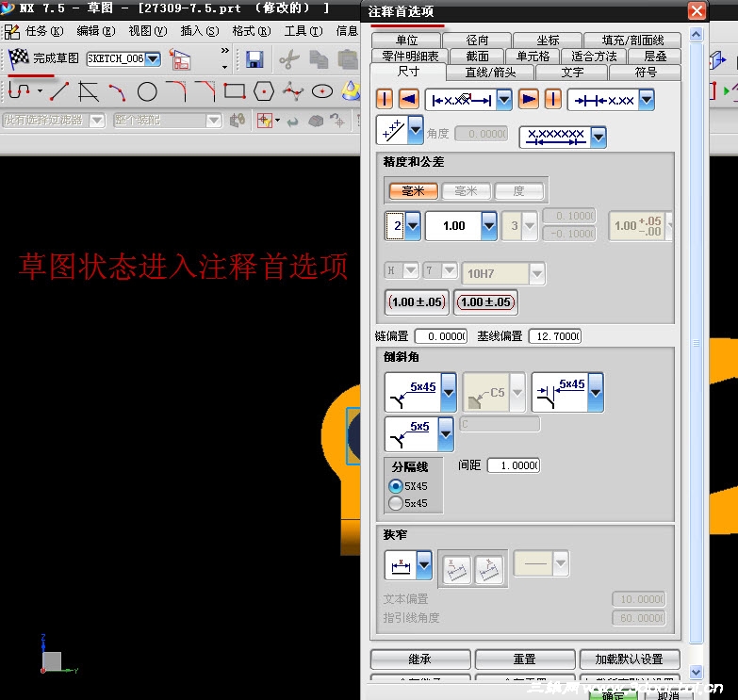Select the Line sketch tool
Screen dimensions: 738x700
click(x=59, y=91)
